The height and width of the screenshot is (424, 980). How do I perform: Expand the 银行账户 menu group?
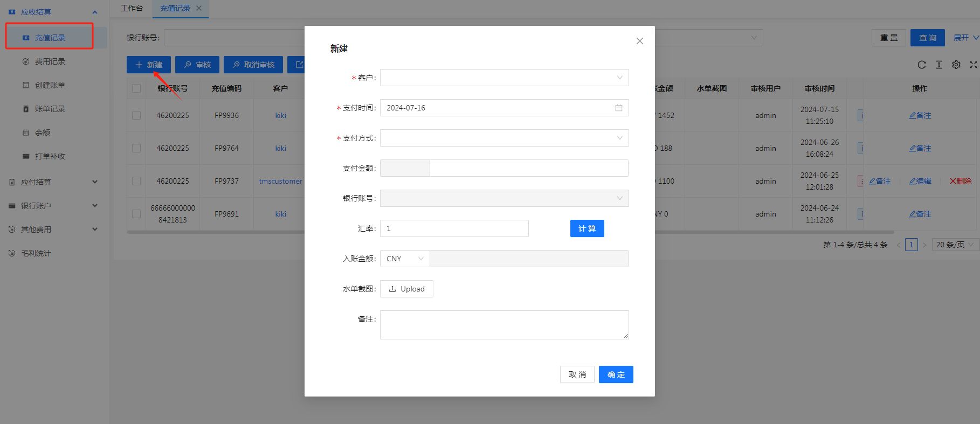click(x=54, y=206)
